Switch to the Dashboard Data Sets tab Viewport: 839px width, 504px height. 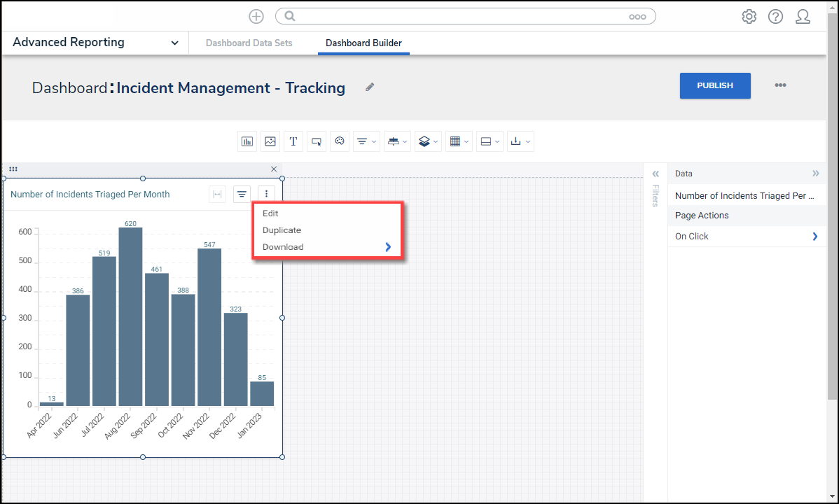(249, 43)
